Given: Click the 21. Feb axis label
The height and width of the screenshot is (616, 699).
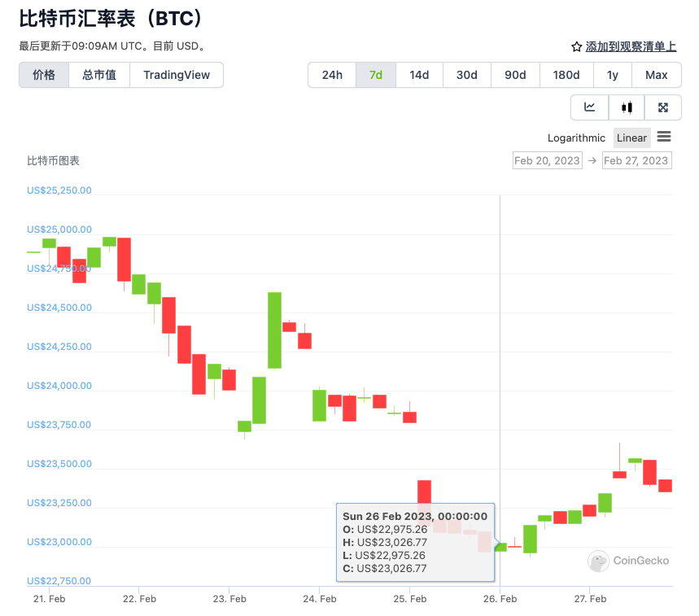Looking at the screenshot, I should tap(50, 599).
